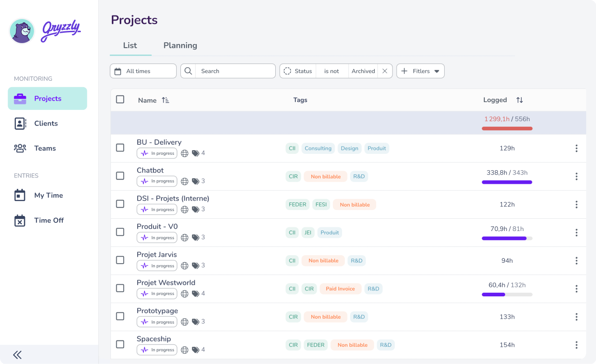Click the 'In progress' badge on Produit - V0
This screenshot has width=596, height=364.
click(x=157, y=237)
